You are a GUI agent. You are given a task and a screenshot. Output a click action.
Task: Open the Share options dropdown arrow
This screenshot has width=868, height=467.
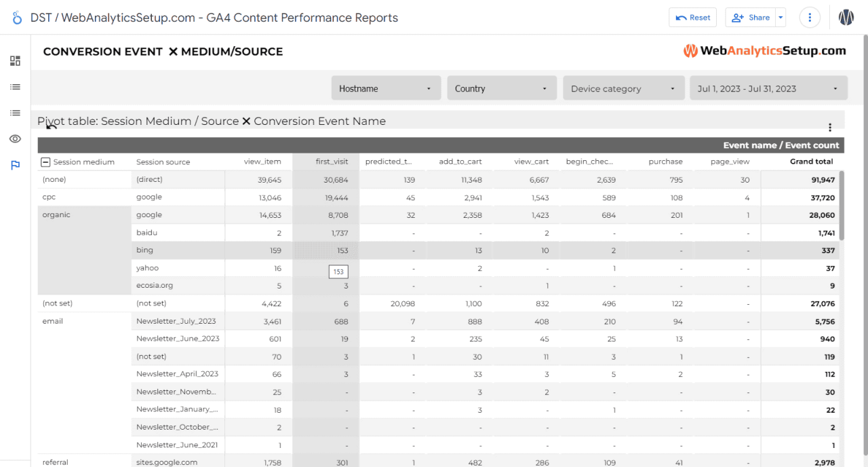(781, 17)
